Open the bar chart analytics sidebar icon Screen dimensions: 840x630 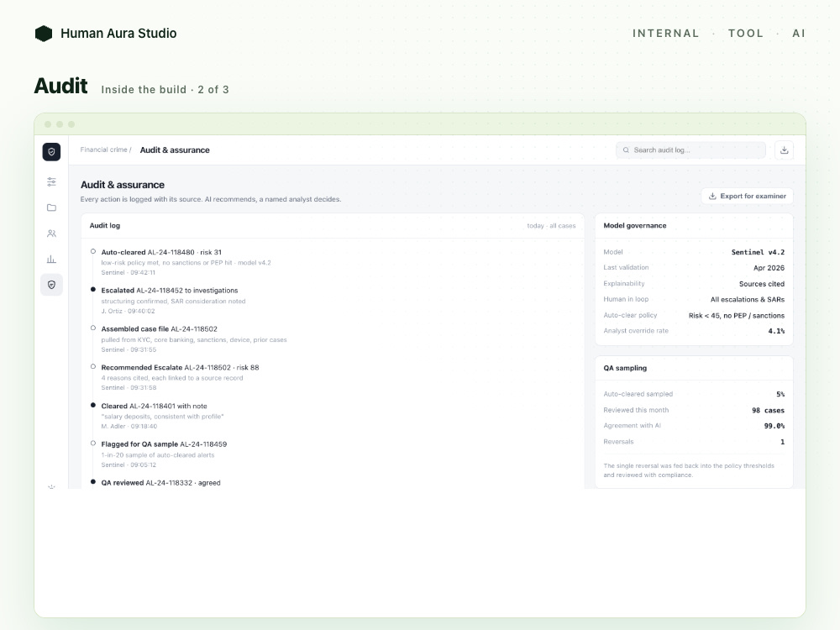(51, 260)
